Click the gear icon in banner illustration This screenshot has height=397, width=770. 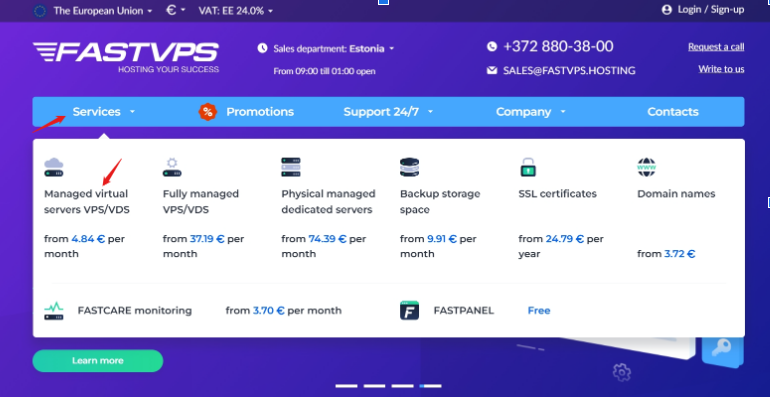(622, 372)
